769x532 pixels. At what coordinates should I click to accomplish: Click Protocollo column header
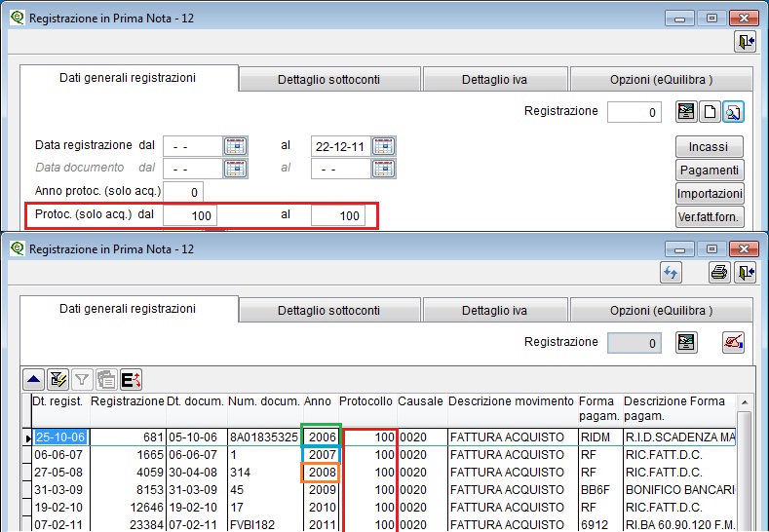tap(366, 408)
